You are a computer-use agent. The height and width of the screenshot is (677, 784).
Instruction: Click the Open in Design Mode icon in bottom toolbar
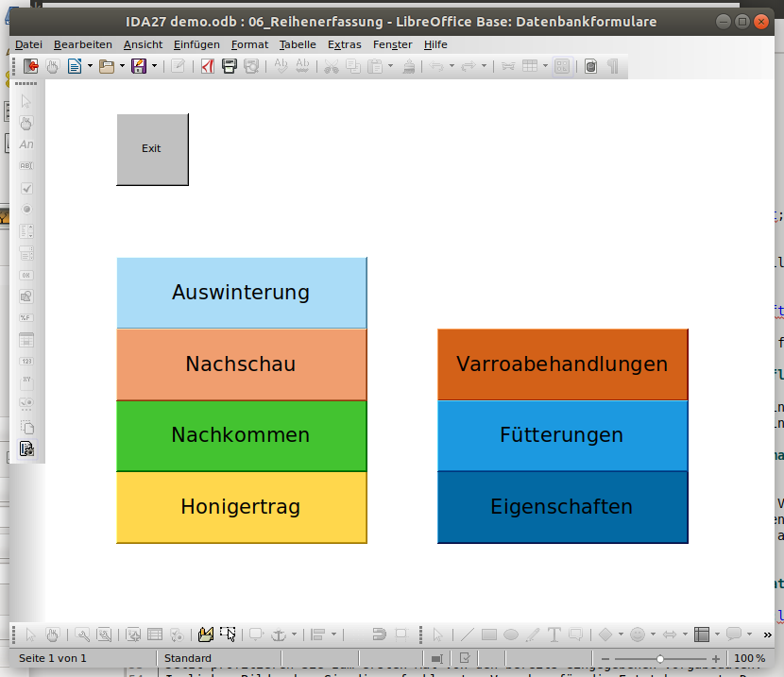click(206, 635)
